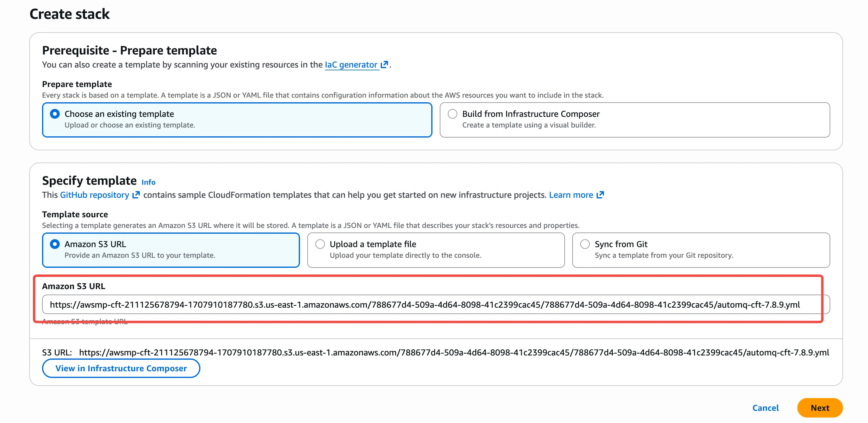Open the GitHub repository link
The width and height of the screenshot is (868, 423).
point(94,195)
